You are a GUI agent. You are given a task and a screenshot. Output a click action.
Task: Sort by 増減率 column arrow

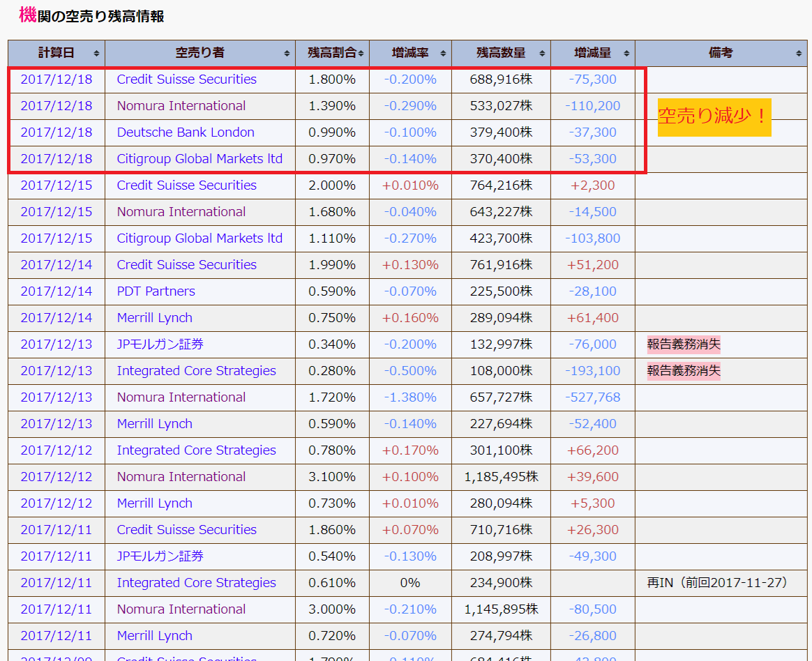443,53
